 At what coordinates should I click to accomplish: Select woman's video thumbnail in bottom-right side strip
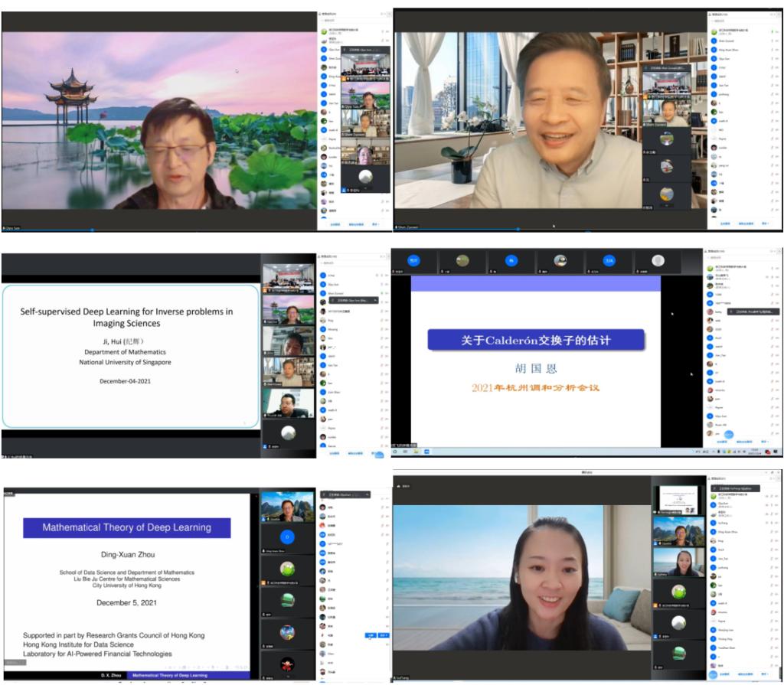pyautogui.click(x=678, y=563)
